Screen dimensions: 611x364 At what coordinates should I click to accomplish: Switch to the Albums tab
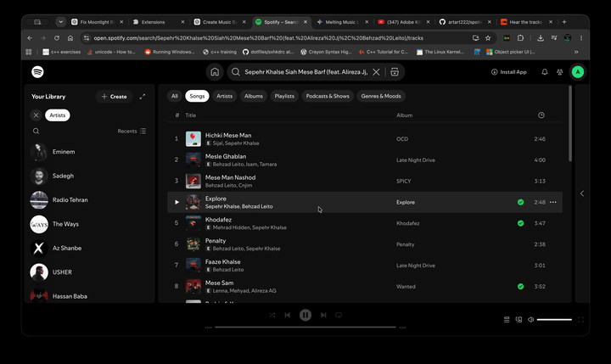[x=254, y=96]
